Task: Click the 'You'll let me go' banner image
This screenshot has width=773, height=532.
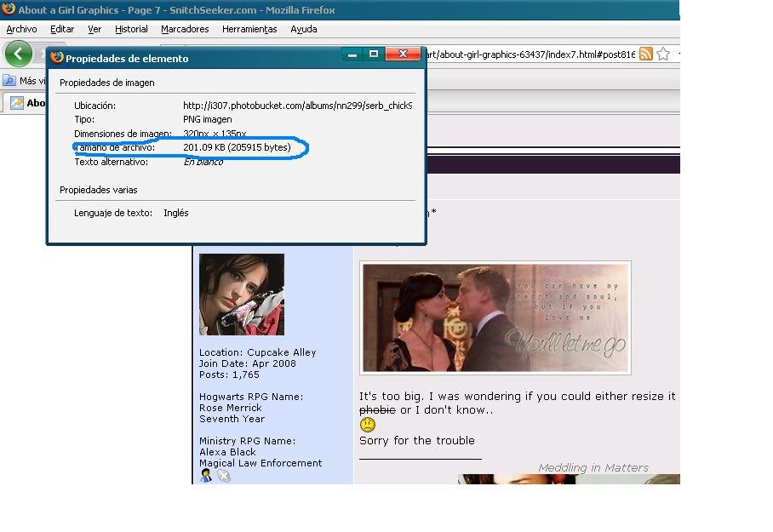Action: (x=495, y=317)
